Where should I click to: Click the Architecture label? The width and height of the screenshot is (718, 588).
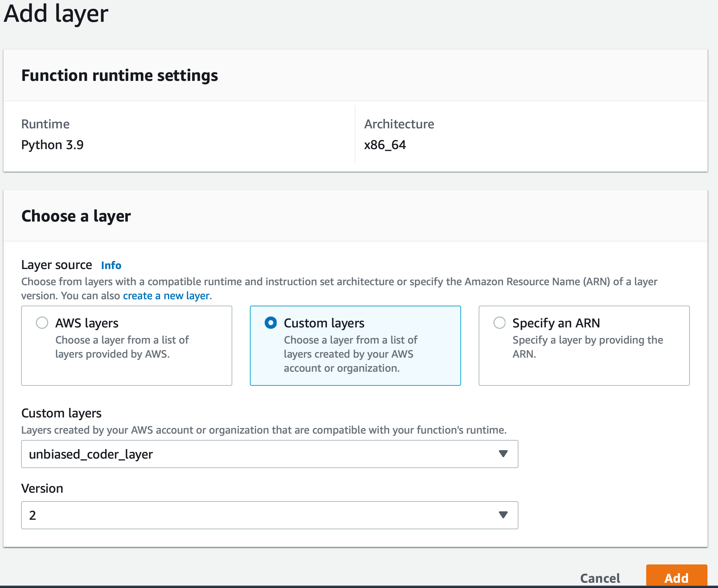tap(399, 124)
